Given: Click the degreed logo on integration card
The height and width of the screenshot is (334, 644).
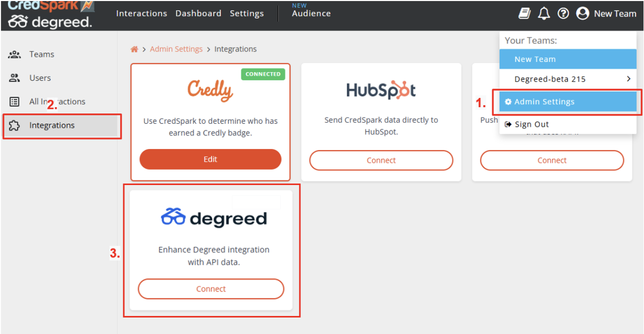Looking at the screenshot, I should click(214, 218).
